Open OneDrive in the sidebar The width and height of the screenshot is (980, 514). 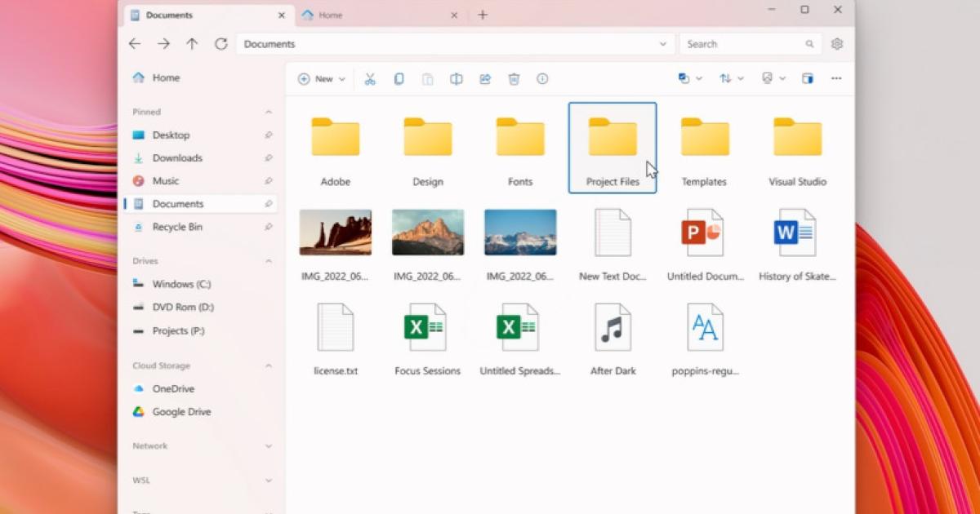pos(201,389)
